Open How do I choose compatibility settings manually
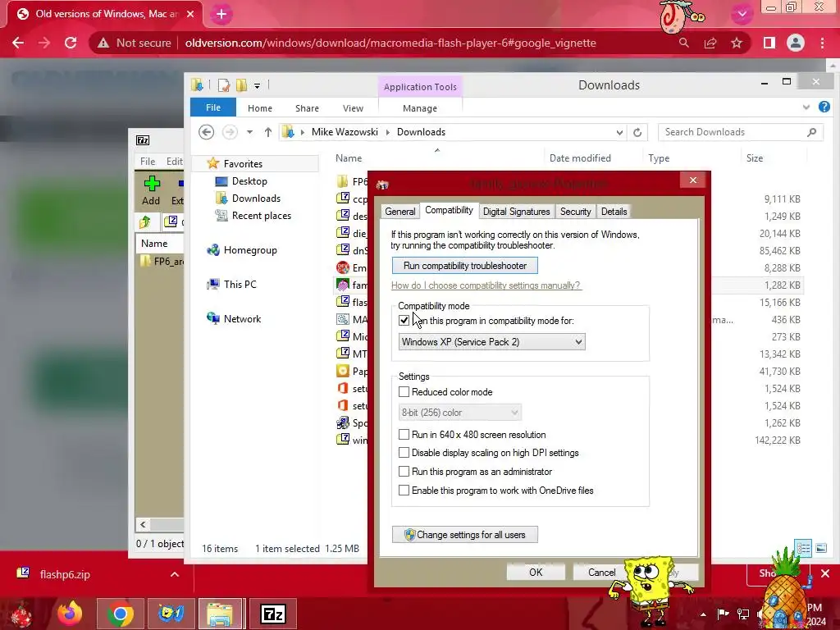 coord(486,285)
